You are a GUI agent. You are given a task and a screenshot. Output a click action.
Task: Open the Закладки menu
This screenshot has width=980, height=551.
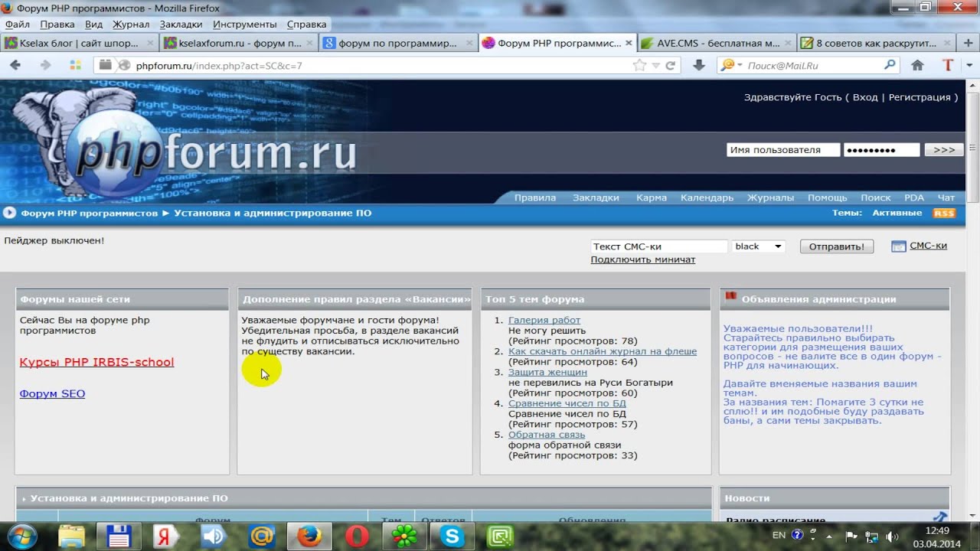click(181, 24)
